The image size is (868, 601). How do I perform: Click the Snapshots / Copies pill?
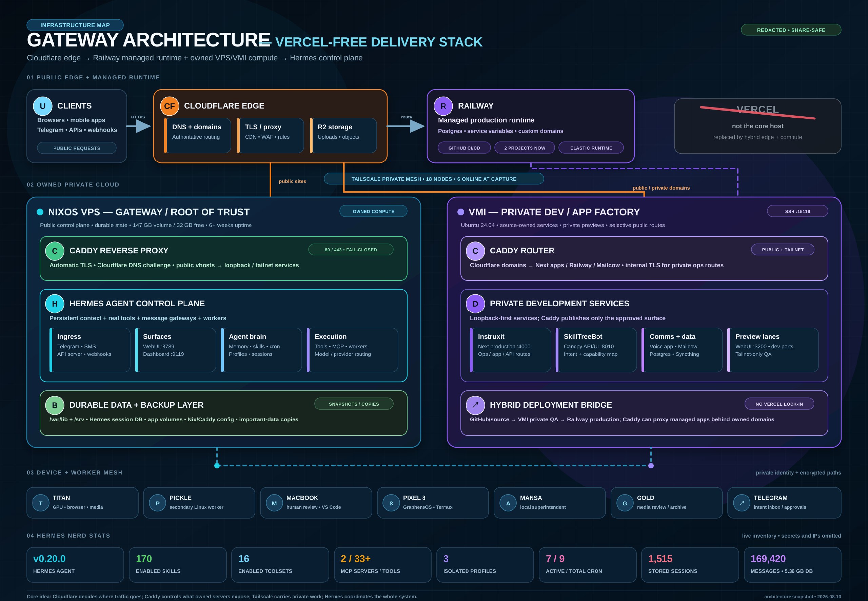point(354,404)
